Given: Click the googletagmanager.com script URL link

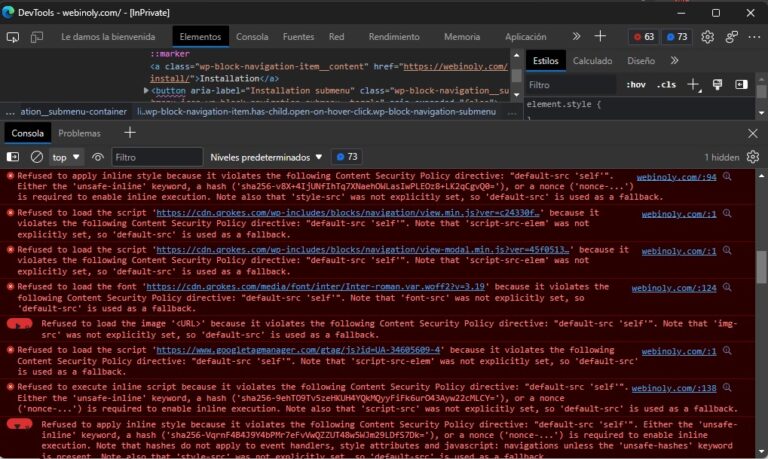Looking at the screenshot, I should point(300,352).
